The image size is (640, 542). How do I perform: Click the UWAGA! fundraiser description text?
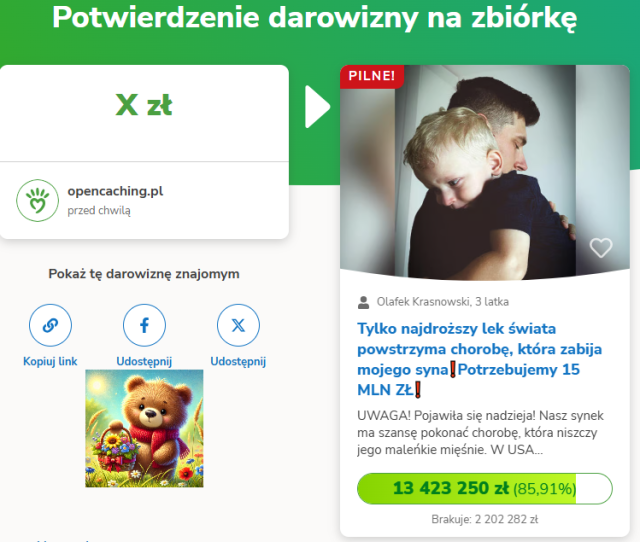click(x=480, y=433)
